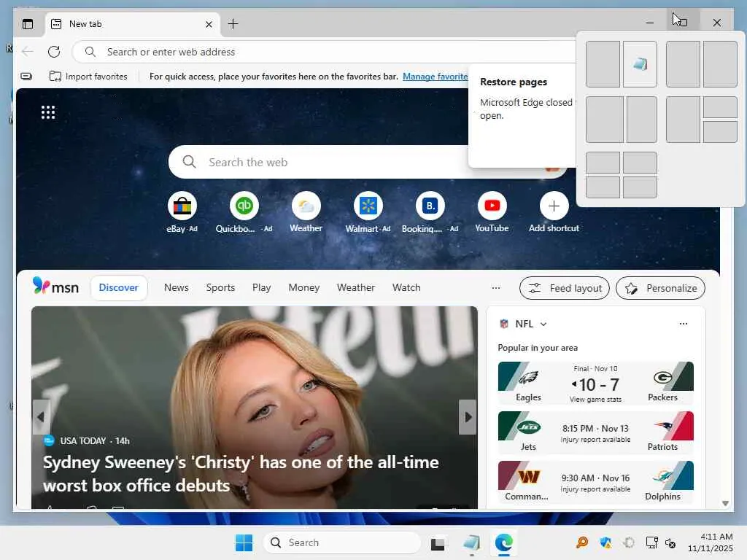Choose bottom-right quadrant snap zone

click(x=640, y=187)
